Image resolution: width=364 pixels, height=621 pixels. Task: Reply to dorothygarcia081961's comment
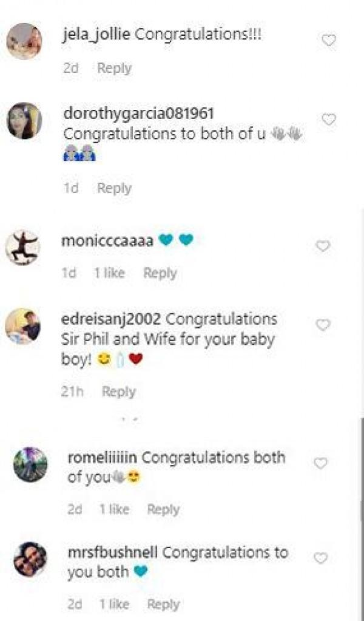click(x=115, y=188)
